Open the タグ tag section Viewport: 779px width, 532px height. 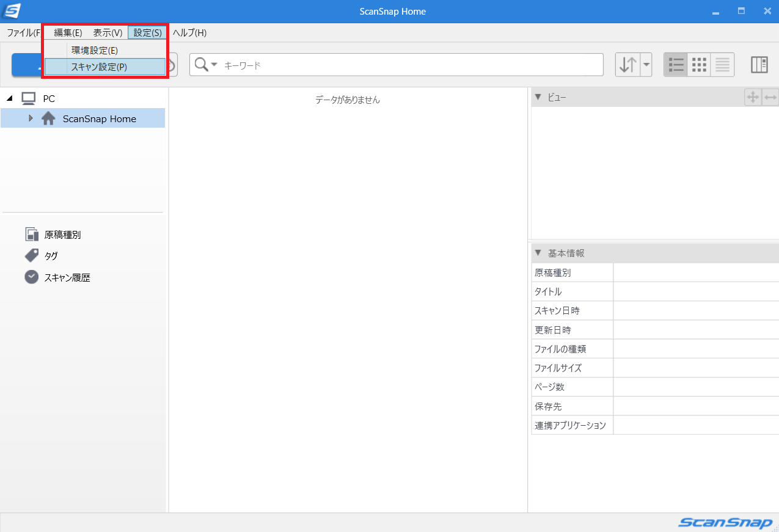(x=42, y=256)
